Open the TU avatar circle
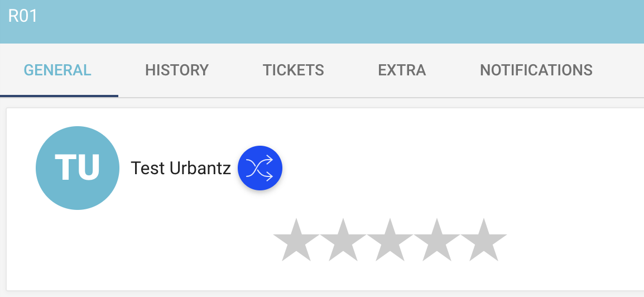The height and width of the screenshot is (297, 644). (x=78, y=168)
